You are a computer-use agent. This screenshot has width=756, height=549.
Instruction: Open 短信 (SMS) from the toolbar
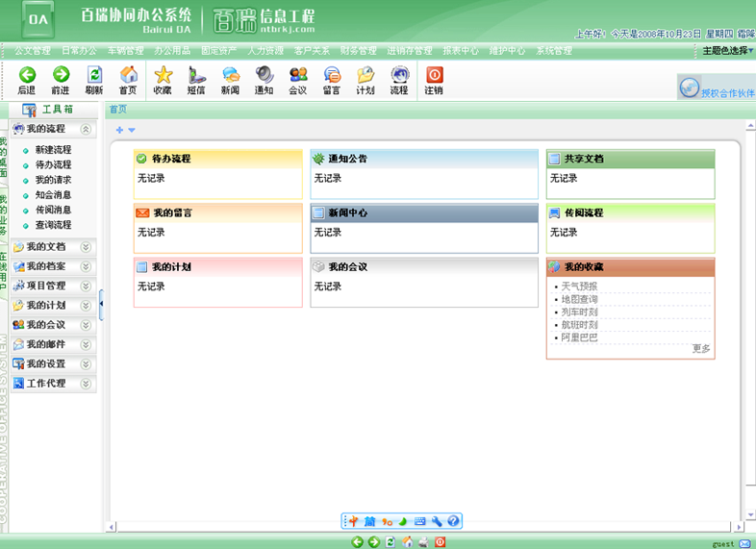[196, 75]
